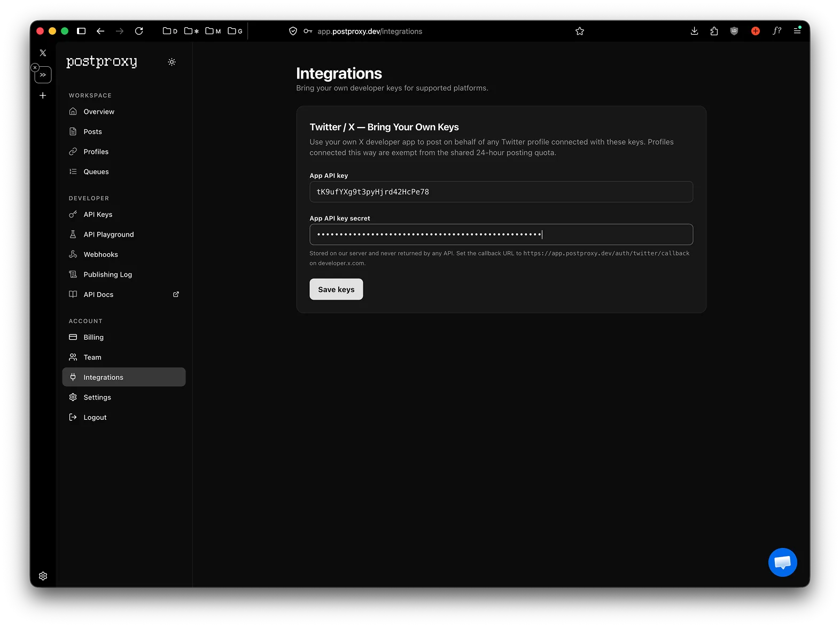840x627 pixels.
Task: Open saved passwords key icon
Action: pyautogui.click(x=308, y=31)
